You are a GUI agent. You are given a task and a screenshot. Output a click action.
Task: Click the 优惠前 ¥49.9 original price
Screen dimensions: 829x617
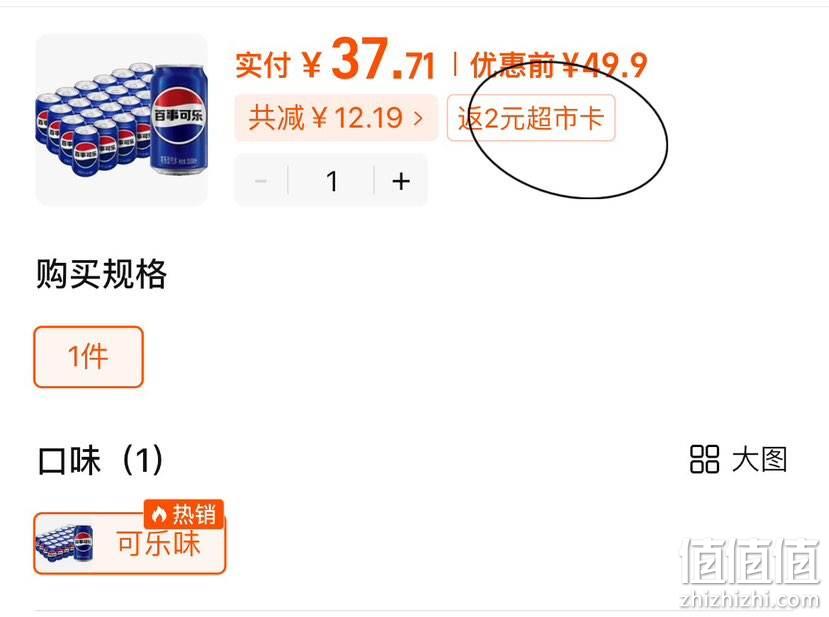coord(558,66)
